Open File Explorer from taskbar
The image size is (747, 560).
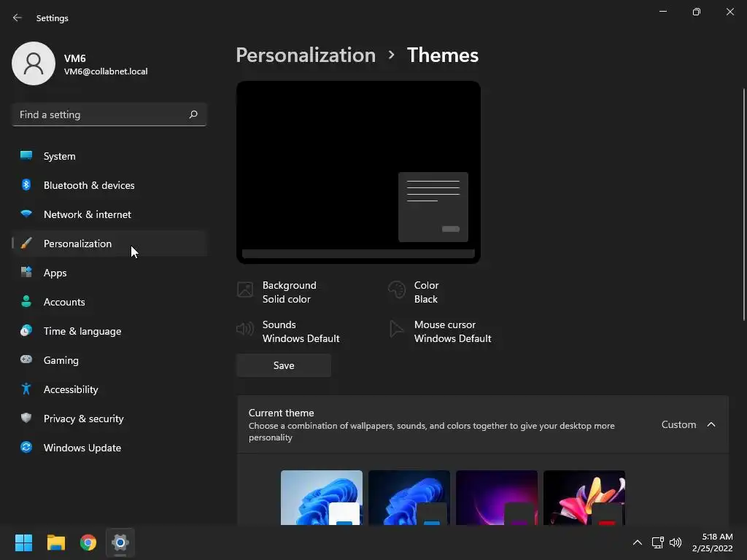(x=55, y=542)
